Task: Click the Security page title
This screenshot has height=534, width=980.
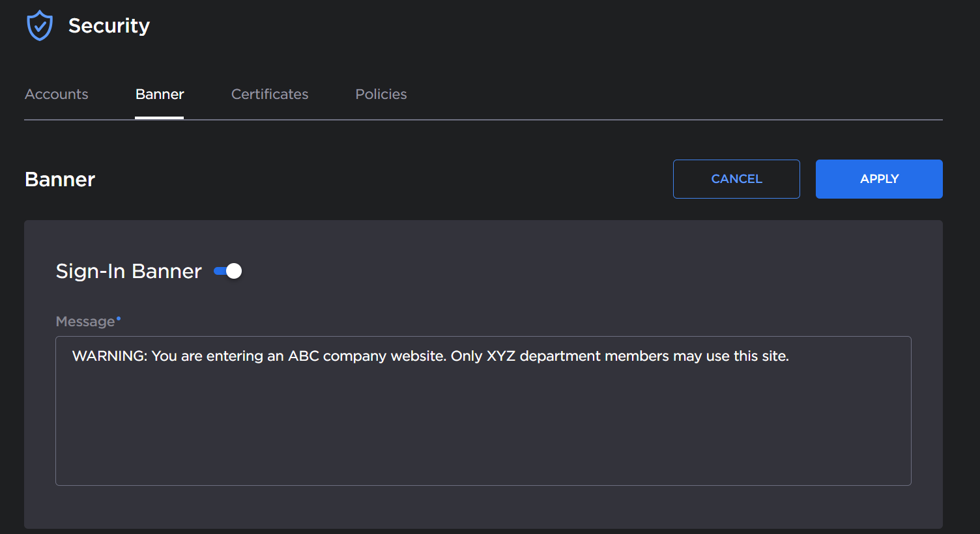Action: (x=109, y=26)
